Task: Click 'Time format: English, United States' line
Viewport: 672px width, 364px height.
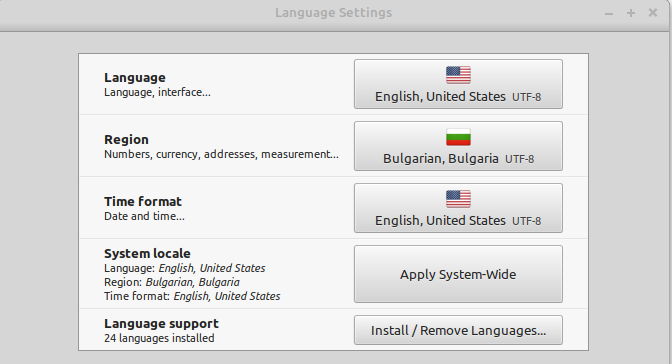Action: 192,296
